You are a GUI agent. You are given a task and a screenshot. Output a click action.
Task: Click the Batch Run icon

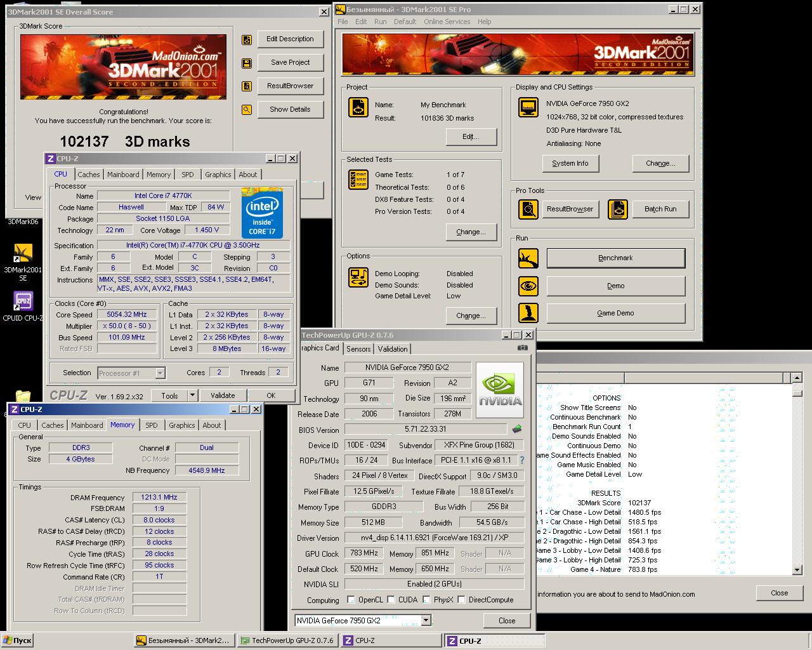click(x=617, y=209)
